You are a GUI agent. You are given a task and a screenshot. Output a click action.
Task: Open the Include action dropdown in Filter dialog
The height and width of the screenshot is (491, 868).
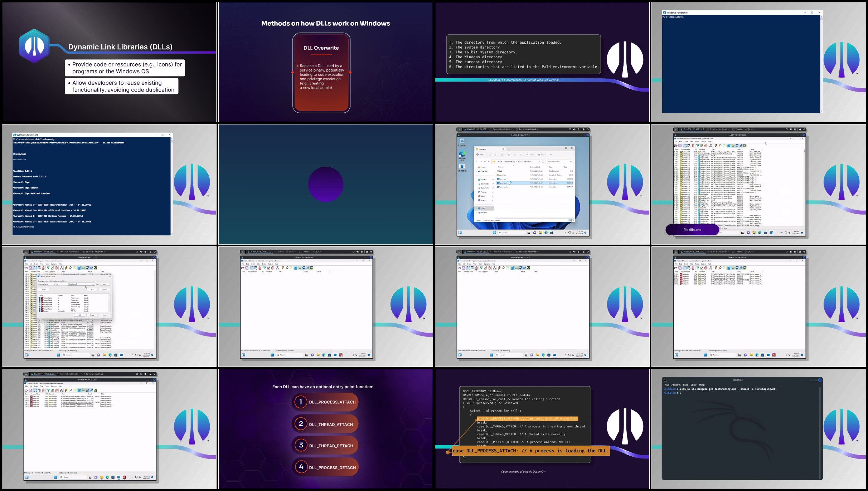pos(105,284)
